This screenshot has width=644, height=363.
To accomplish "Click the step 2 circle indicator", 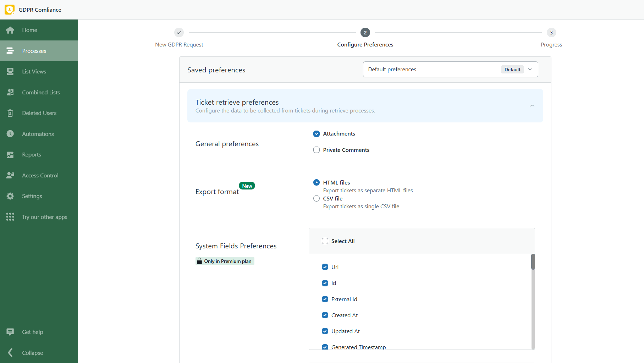I will point(365,33).
